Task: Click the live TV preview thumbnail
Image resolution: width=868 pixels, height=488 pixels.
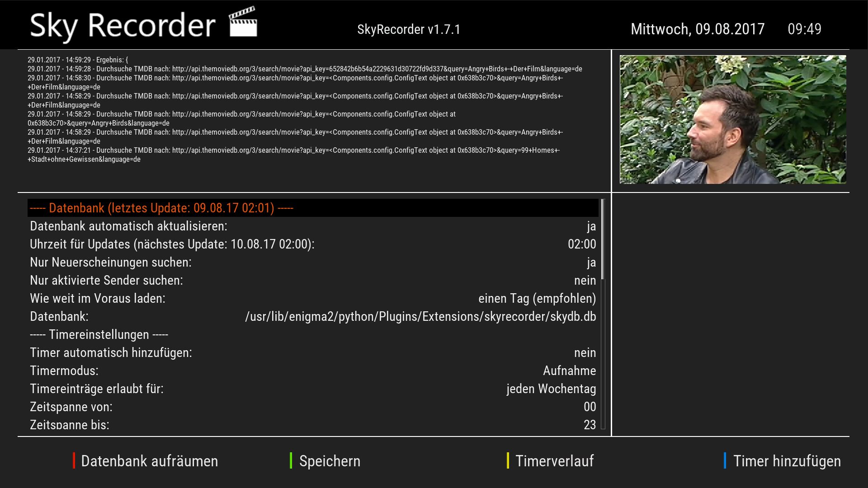Action: (732, 120)
